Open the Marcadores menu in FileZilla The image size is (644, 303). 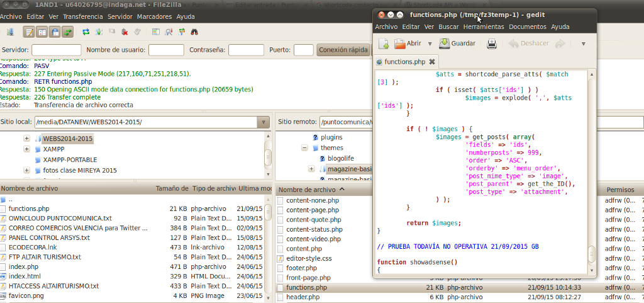point(154,16)
